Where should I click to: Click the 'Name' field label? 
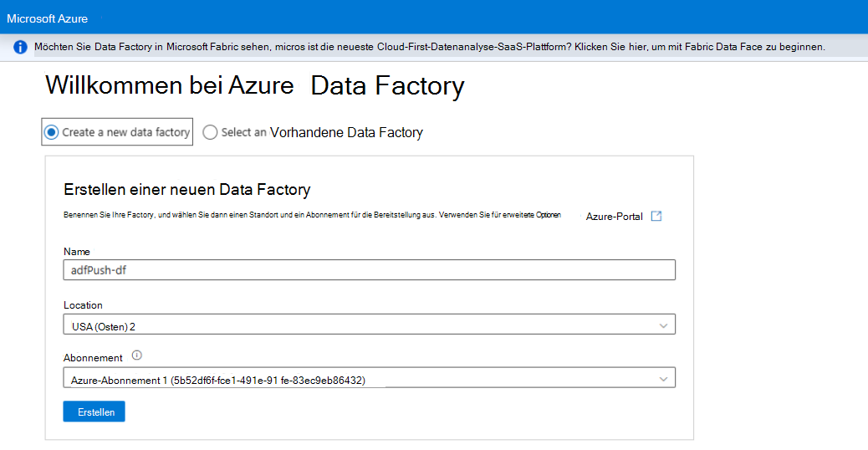76,251
